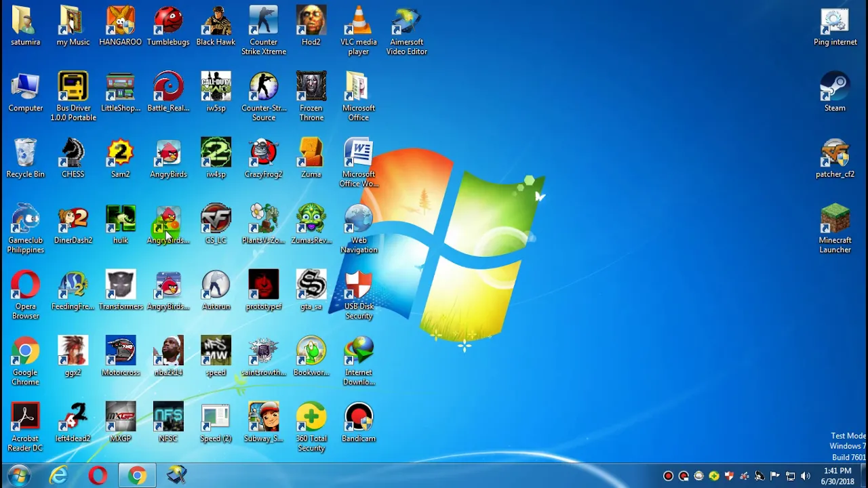868x488 pixels.
Task: Open the my Music shortcut
Action: coord(73,26)
